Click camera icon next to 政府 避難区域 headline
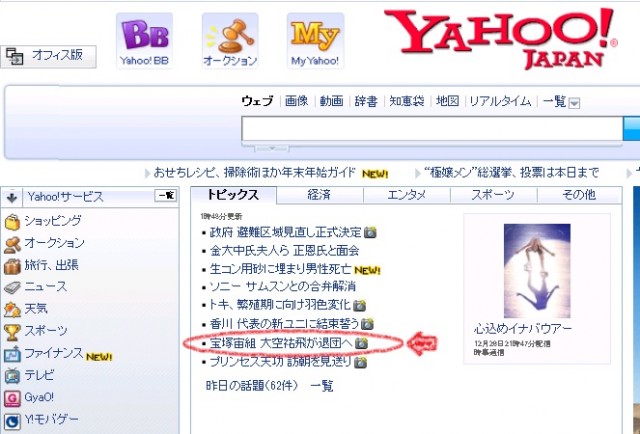 [370, 232]
